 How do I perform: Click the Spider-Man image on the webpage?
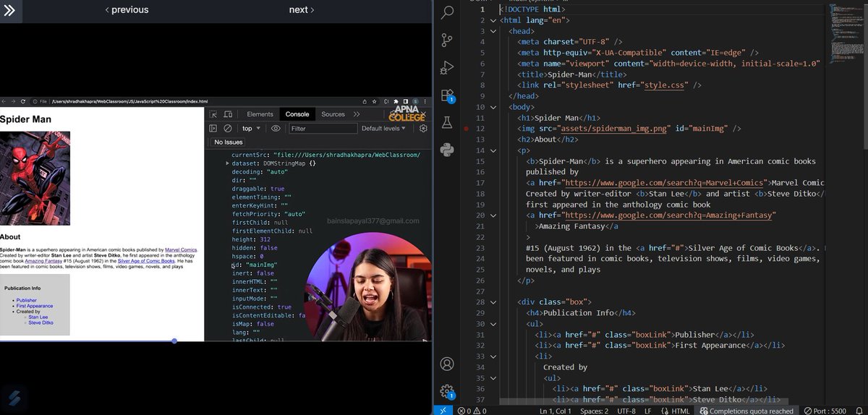35,178
